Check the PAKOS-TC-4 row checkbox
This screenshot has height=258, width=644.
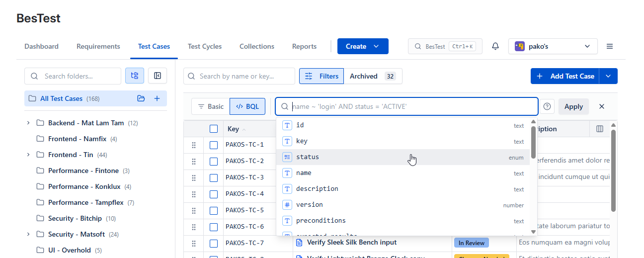point(214,194)
